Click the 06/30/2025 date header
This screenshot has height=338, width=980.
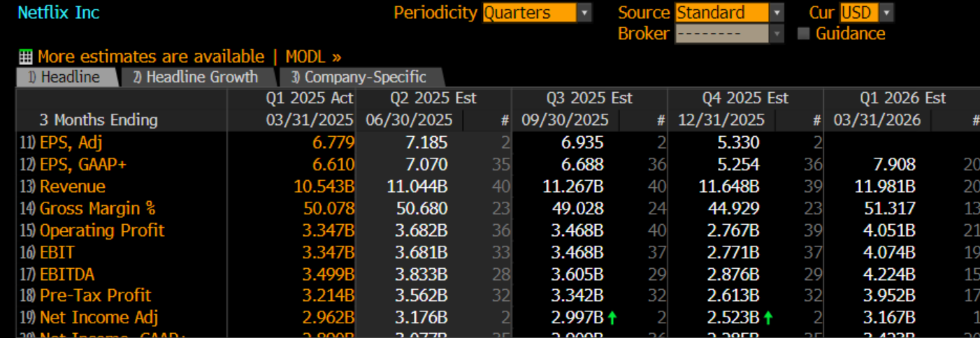tap(408, 120)
